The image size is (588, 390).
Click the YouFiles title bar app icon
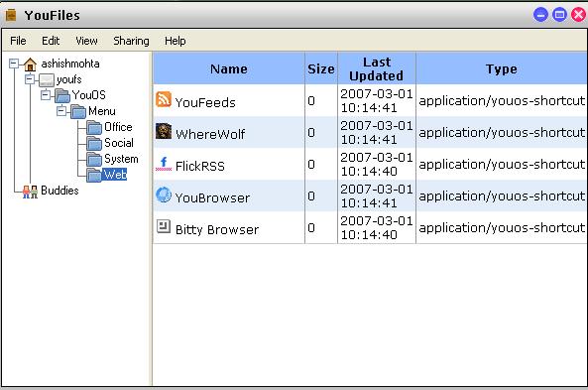pyautogui.click(x=11, y=16)
